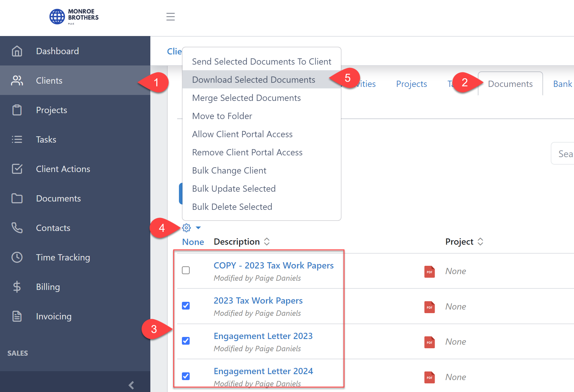
Task: Select the Clients sidebar icon
Action: tap(17, 80)
